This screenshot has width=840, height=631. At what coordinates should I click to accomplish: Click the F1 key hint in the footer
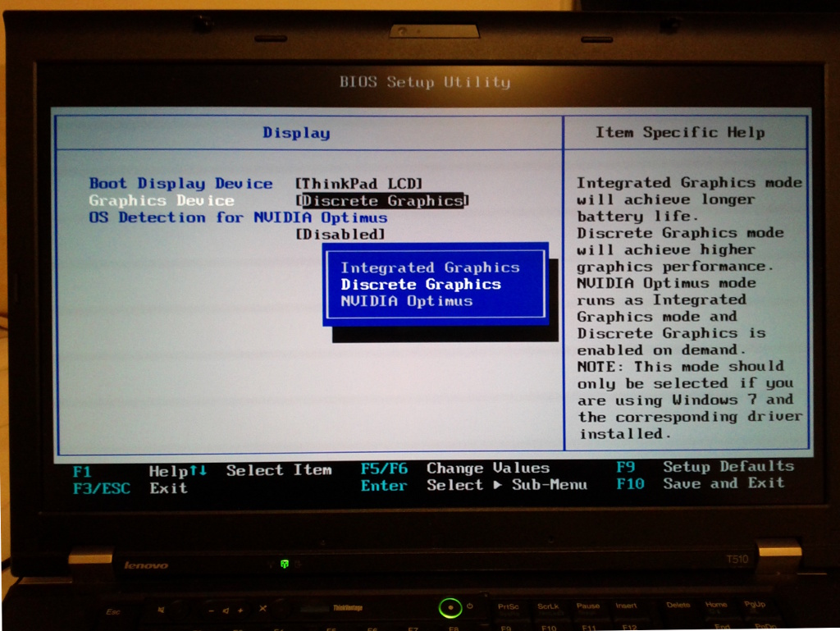82,471
